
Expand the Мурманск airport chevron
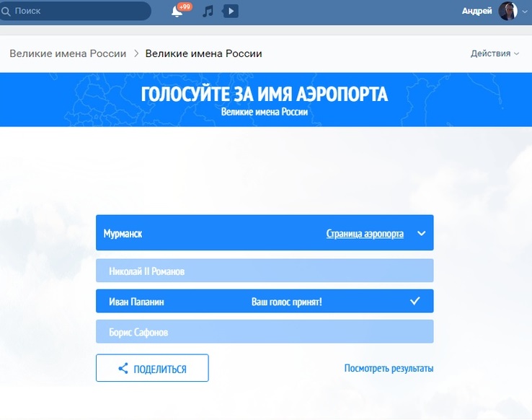pos(422,233)
